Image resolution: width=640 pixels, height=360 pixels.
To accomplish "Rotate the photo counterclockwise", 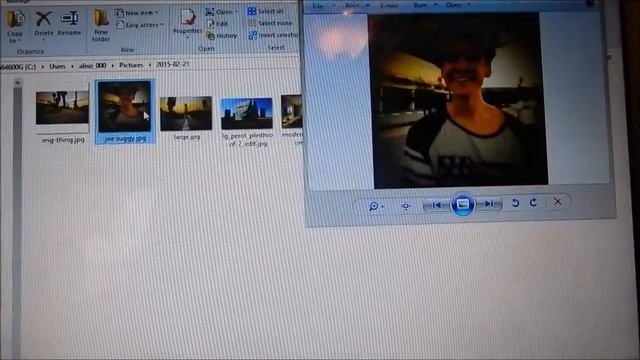I will [515, 202].
